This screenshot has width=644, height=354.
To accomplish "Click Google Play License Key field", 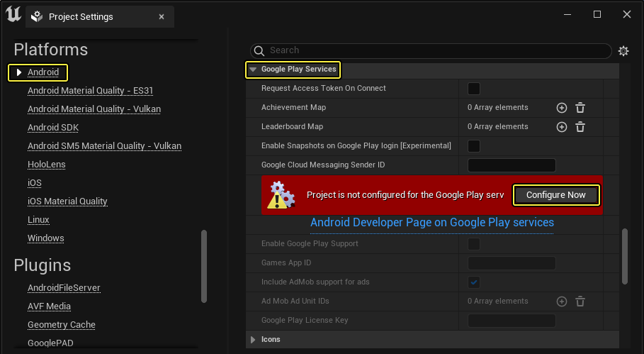I will click(512, 321).
